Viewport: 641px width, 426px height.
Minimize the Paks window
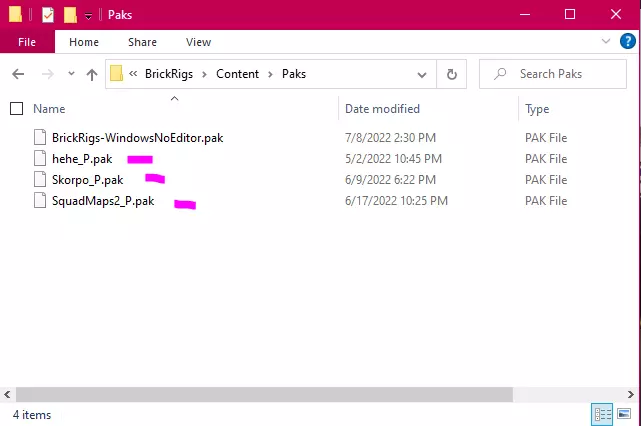pyautogui.click(x=525, y=15)
